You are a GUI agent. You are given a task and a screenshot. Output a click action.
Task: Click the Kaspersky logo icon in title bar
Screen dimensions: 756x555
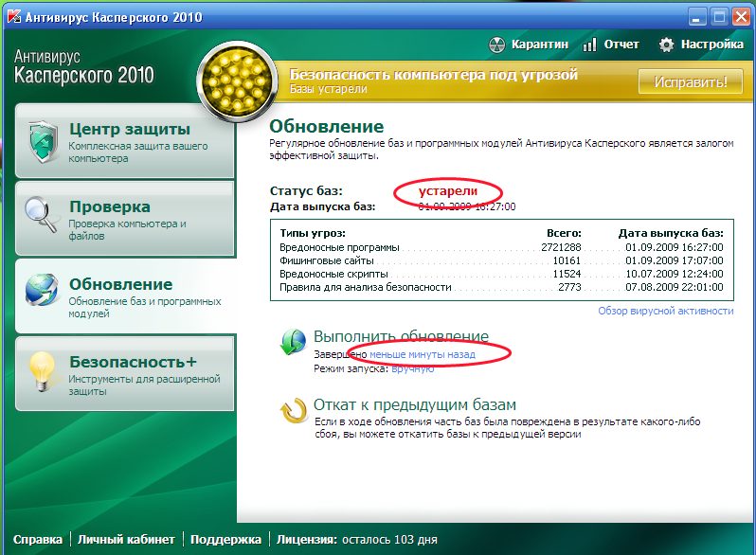[14, 16]
